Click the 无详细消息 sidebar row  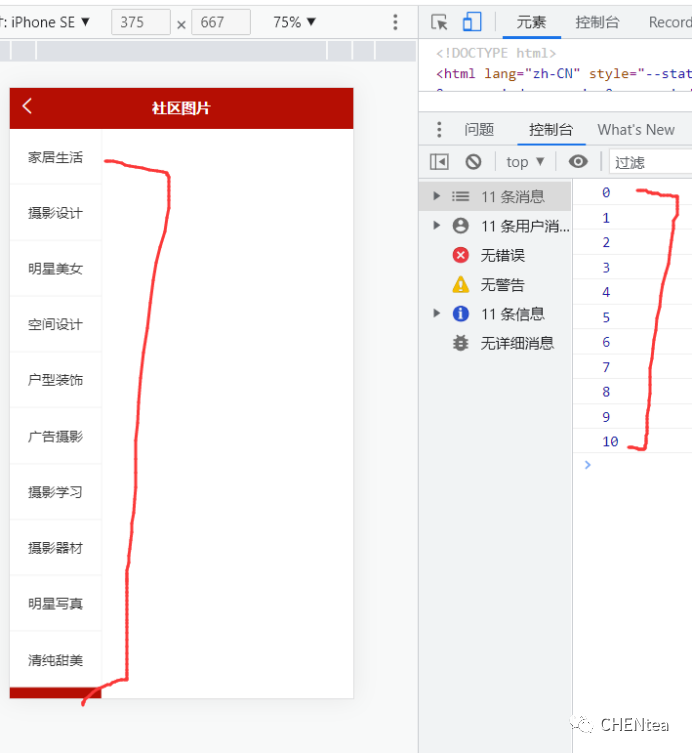point(495,343)
